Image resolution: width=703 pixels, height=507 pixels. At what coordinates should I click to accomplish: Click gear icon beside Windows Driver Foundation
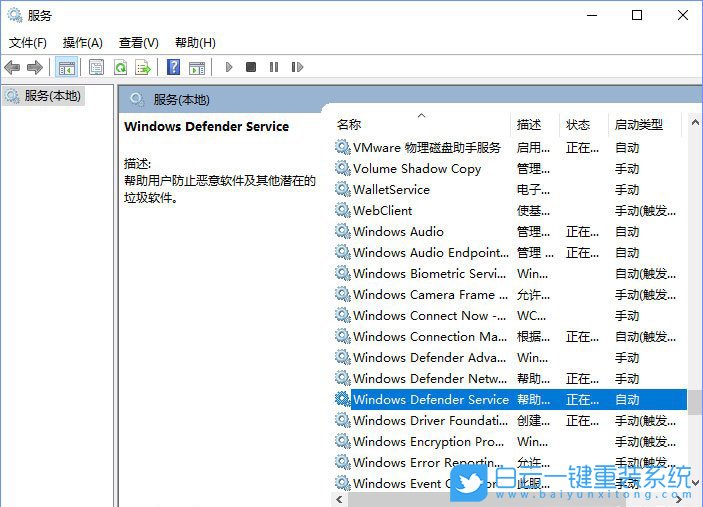click(343, 420)
